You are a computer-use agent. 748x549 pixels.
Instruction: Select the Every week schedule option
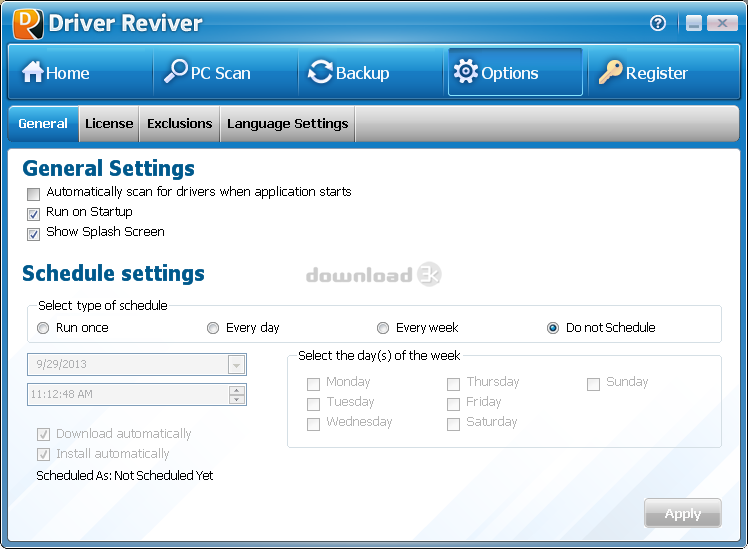(383, 328)
